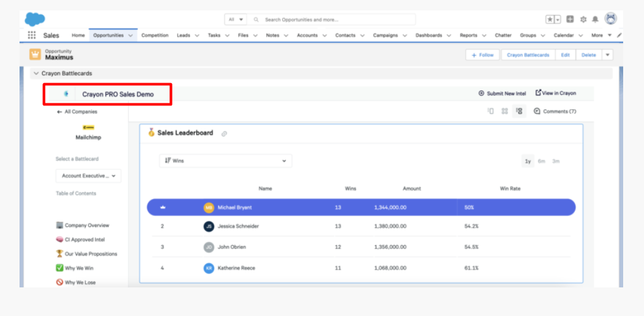644x316 pixels.
Task: Copy the Sales Leaderboard link icon
Action: point(224,133)
